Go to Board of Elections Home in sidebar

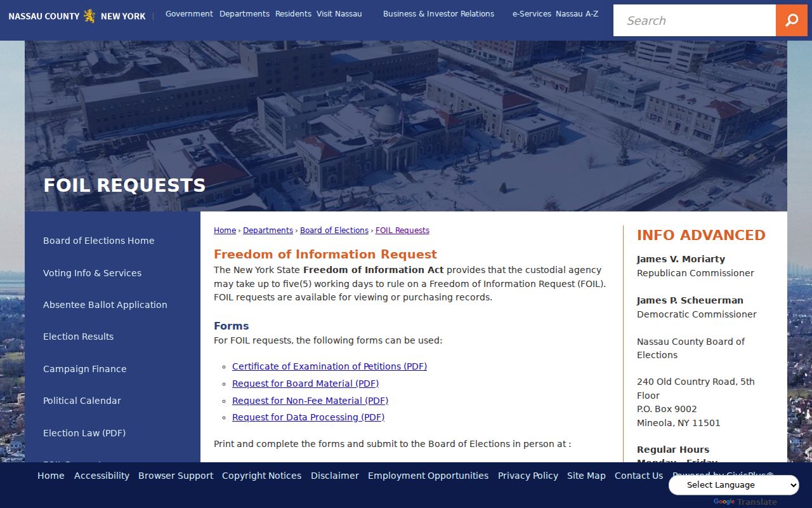pyautogui.click(x=99, y=241)
